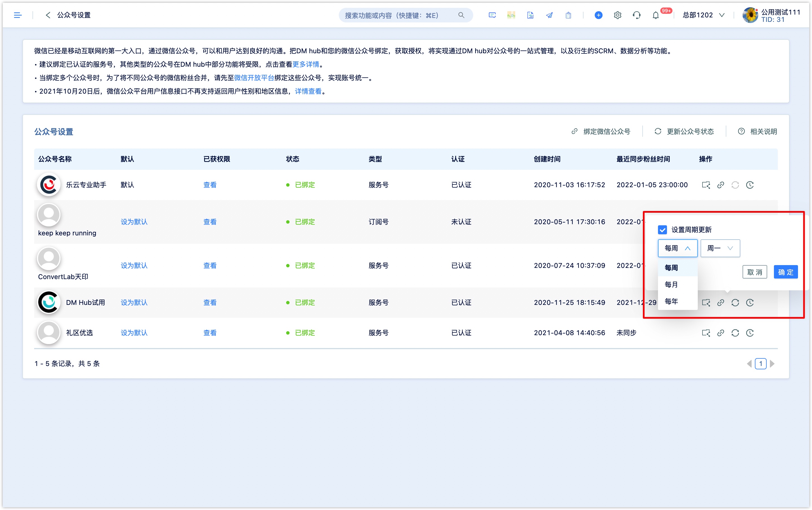Screen dimensions: 812x510
Task: Go back using the arrow beside 公众号设置
Action: 48,15
